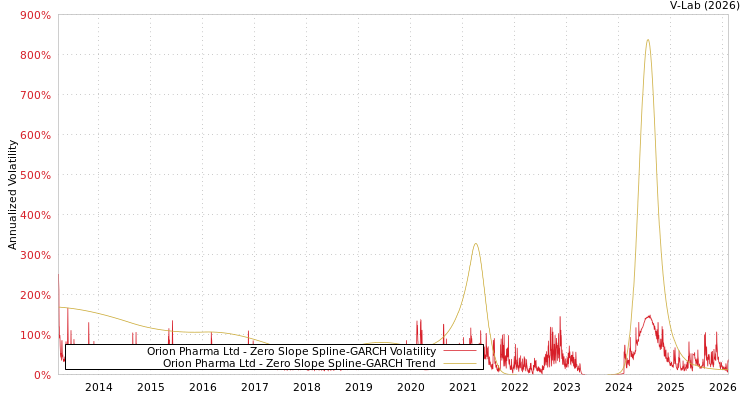Click the 700% y-axis label
The image size is (750, 400).
coord(35,95)
